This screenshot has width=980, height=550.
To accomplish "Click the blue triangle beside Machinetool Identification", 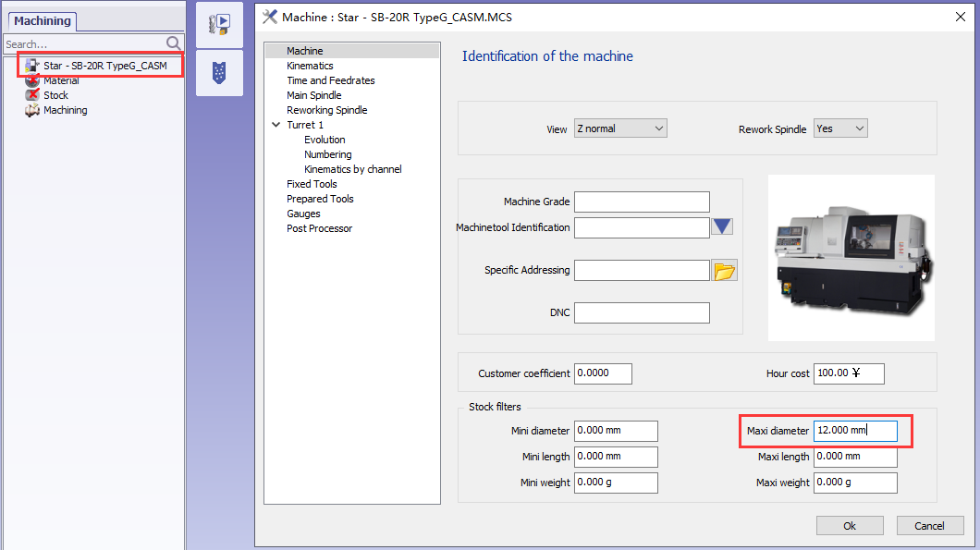I will point(722,227).
